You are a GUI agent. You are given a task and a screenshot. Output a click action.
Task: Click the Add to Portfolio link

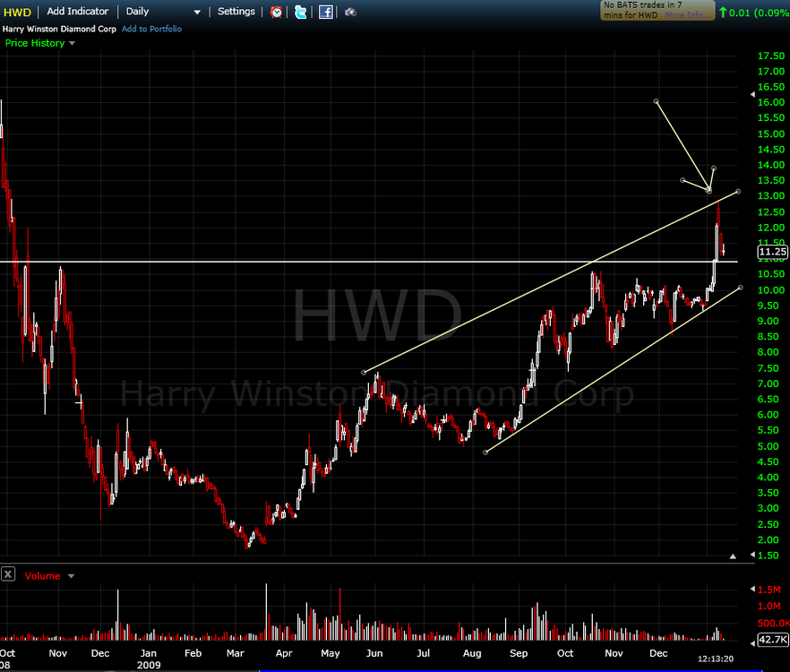tap(151, 29)
